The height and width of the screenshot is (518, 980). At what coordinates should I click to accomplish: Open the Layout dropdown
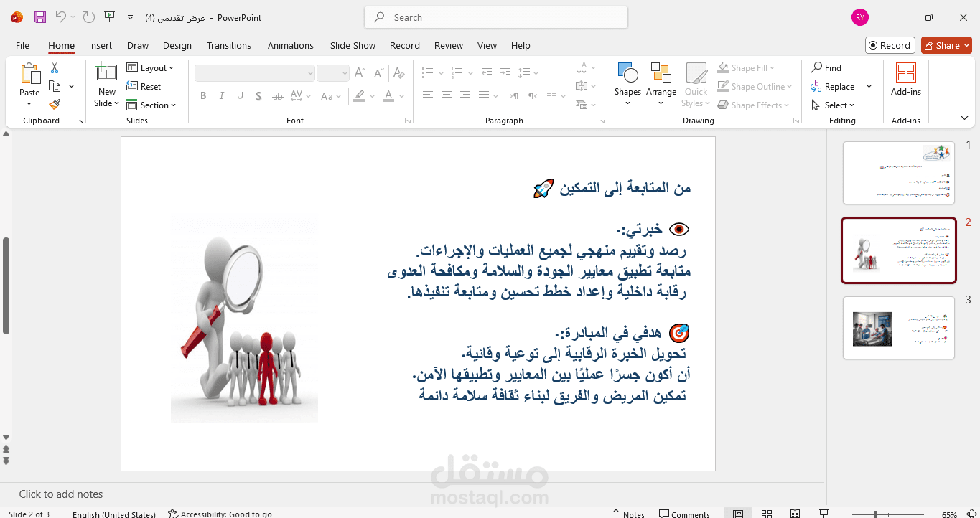click(151, 67)
